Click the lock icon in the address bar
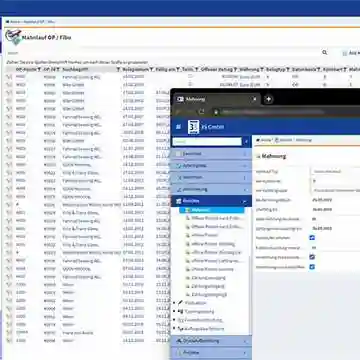This screenshot has height=360, width=360. click(216, 112)
